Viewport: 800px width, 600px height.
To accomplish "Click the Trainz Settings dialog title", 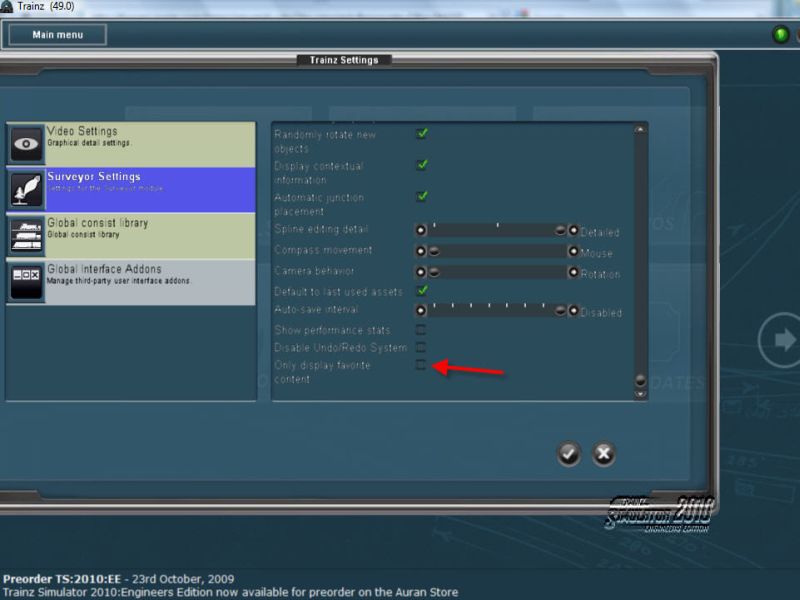I will pos(344,60).
